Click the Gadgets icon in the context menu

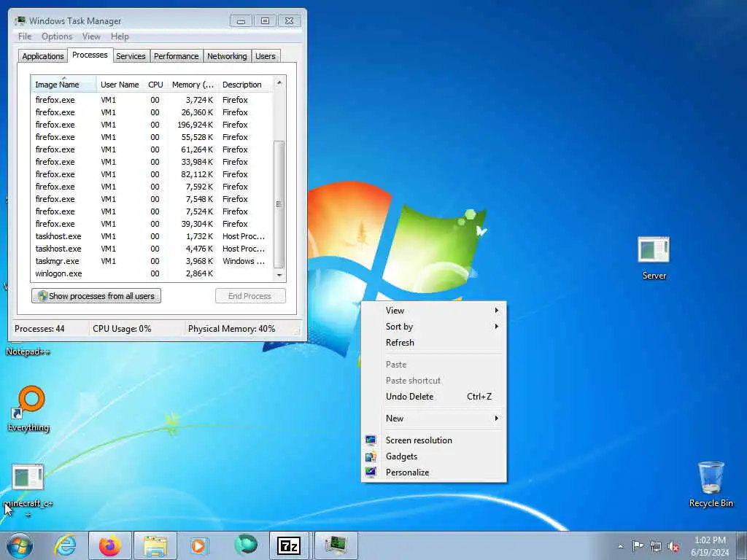tap(371, 456)
